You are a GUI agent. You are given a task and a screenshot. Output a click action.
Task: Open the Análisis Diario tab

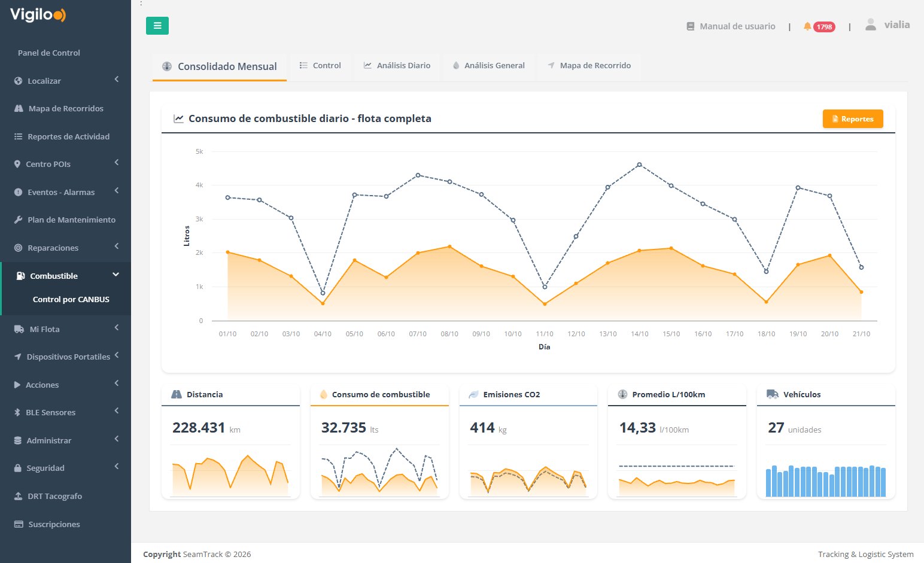pyautogui.click(x=397, y=66)
